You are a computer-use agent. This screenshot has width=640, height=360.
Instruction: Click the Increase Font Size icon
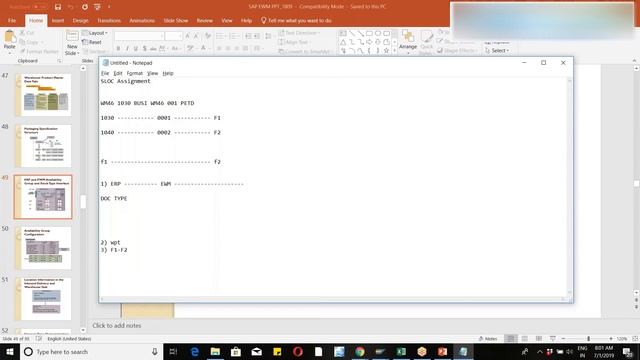point(187,36)
